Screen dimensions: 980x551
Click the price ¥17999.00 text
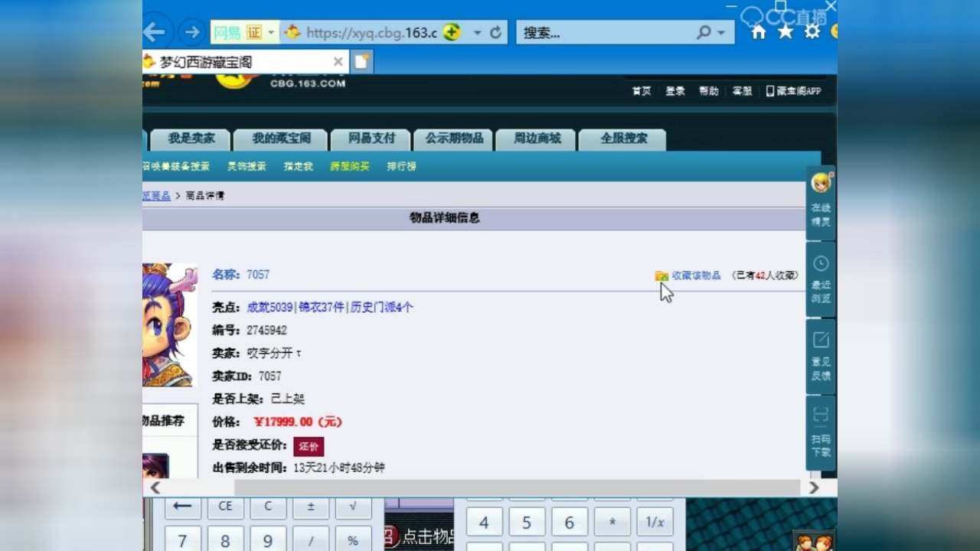pyautogui.click(x=298, y=422)
